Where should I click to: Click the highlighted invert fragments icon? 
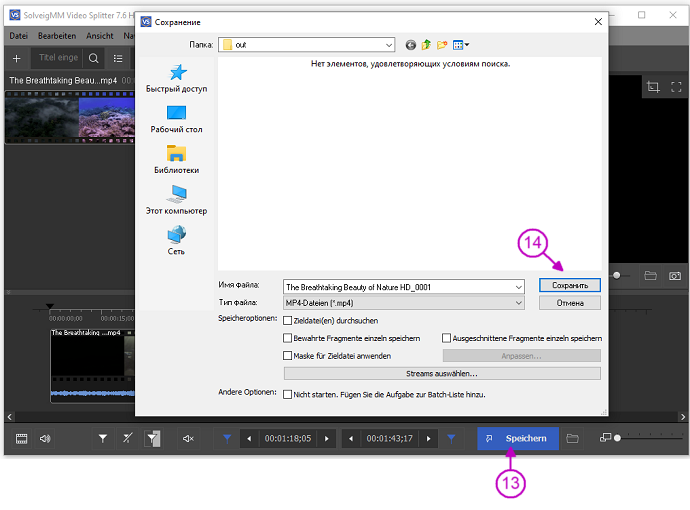pos(152,438)
